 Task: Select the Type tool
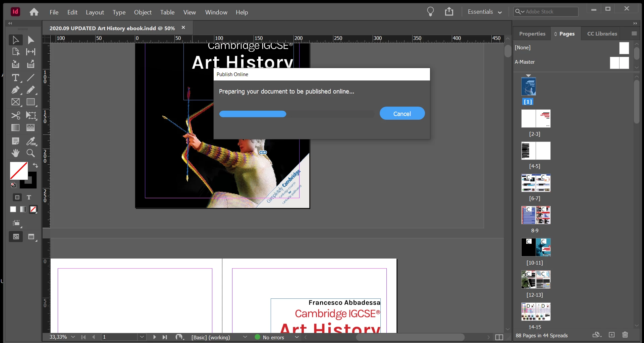coord(15,78)
